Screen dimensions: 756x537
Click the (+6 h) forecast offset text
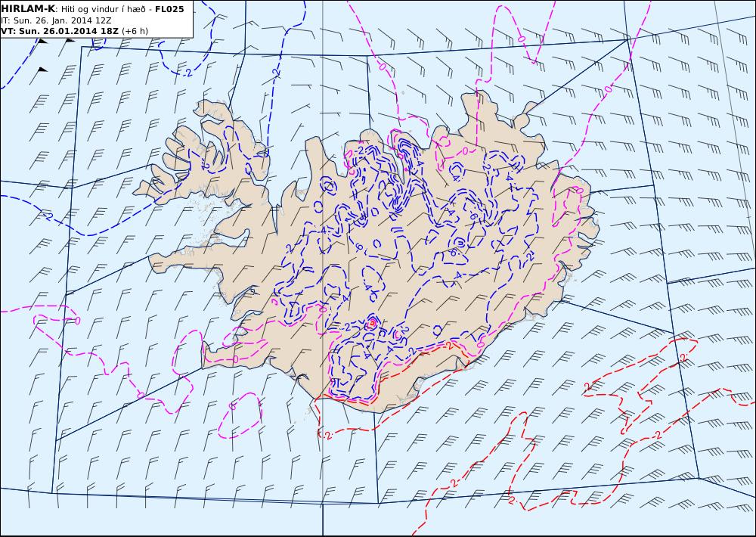[135, 31]
